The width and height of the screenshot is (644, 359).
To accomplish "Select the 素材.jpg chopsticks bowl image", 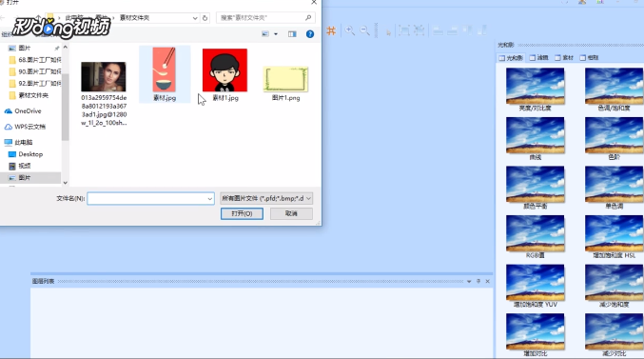I will point(165,74).
